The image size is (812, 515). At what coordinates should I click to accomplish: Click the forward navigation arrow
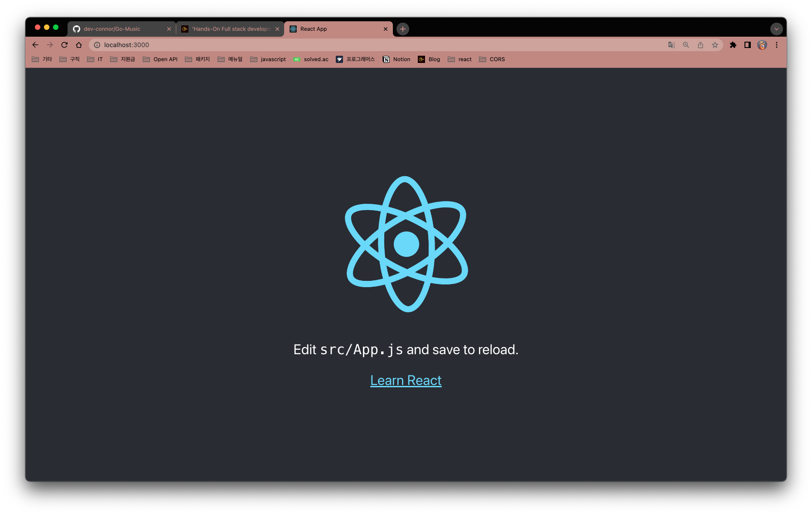(x=50, y=45)
